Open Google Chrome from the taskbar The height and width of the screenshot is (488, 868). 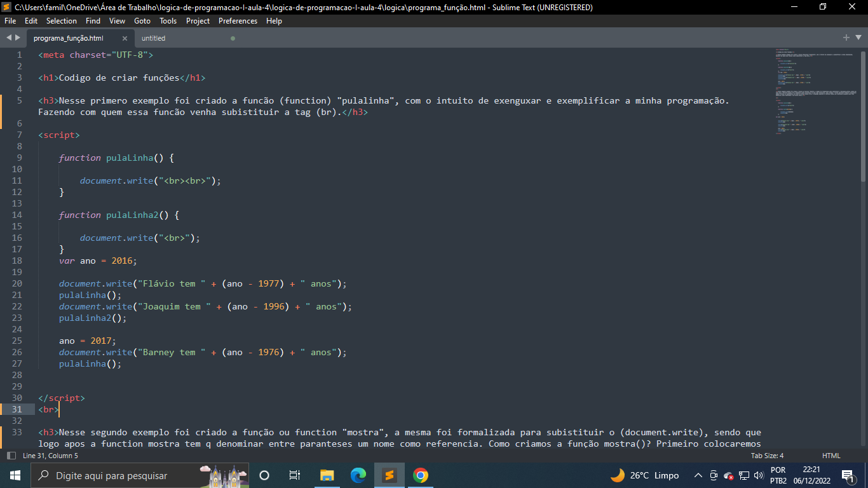point(420,475)
